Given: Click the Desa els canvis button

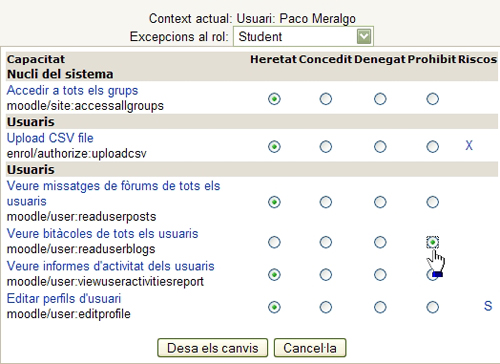Looking at the screenshot, I should pos(213,348).
